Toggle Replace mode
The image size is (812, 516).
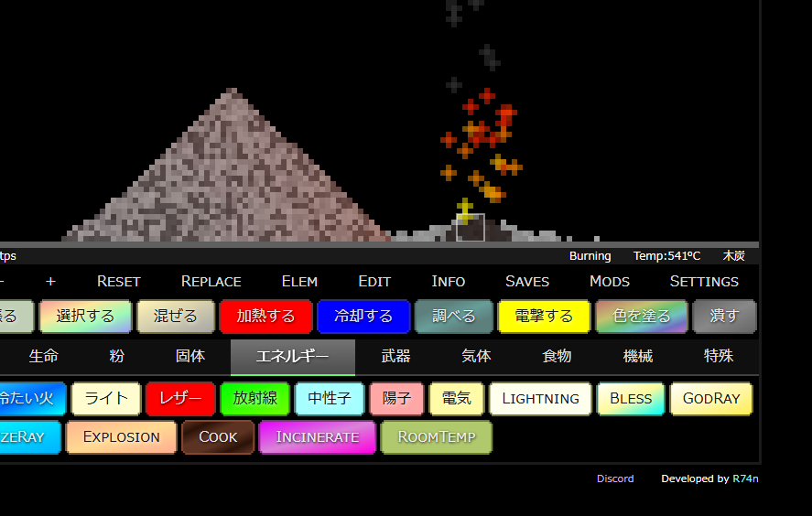tap(211, 281)
